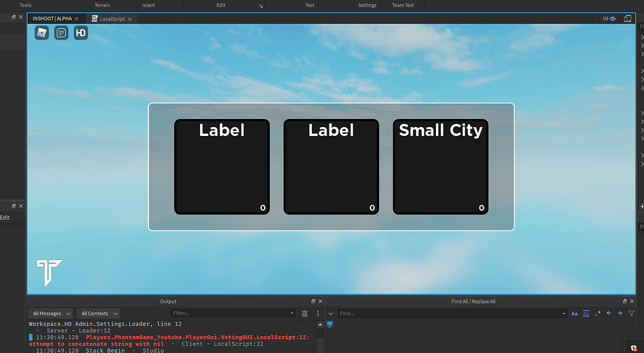Click the filter funnel icon in Find All
The width and height of the screenshot is (644, 353).
click(631, 313)
